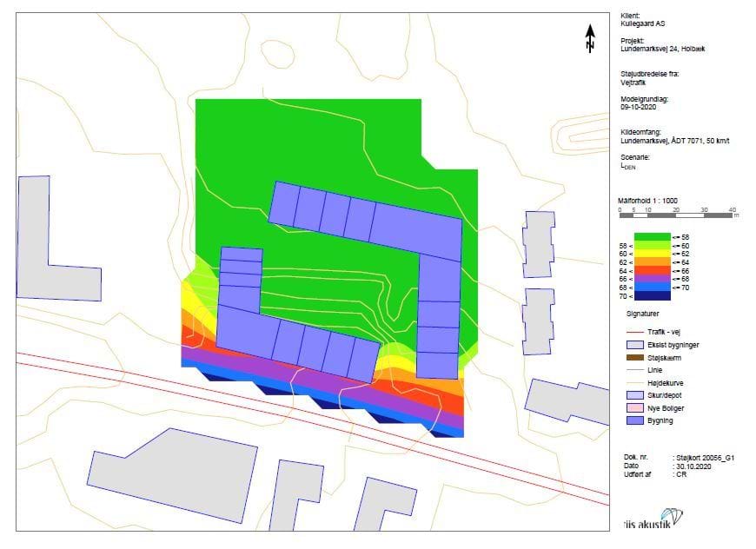
Task: Click the yellow 60-62 color band
Action: tap(652, 254)
